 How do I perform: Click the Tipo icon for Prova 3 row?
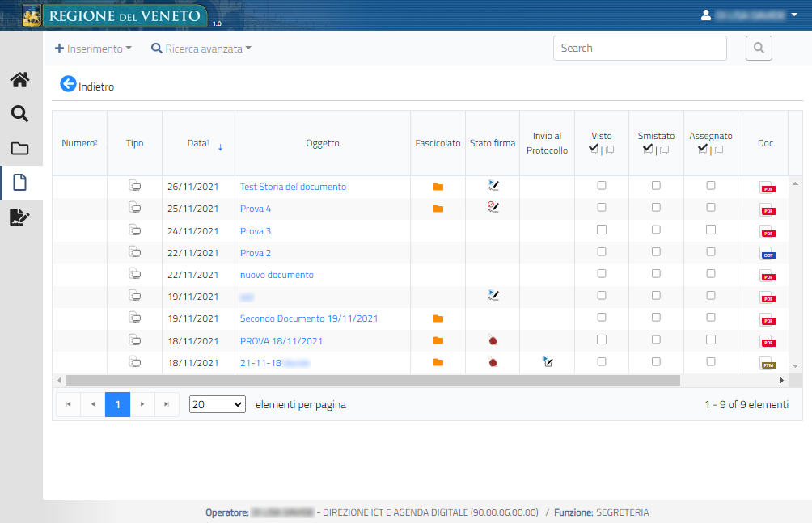tap(134, 230)
